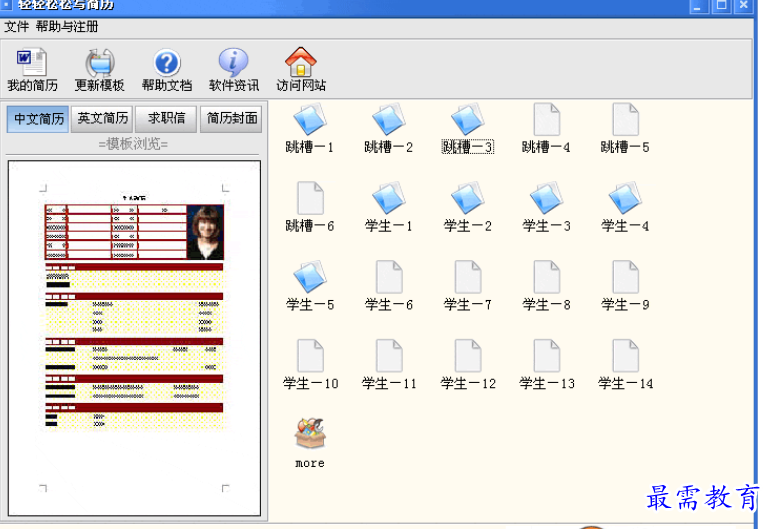
Task: Select the 学生-1 template icon
Action: point(389,197)
